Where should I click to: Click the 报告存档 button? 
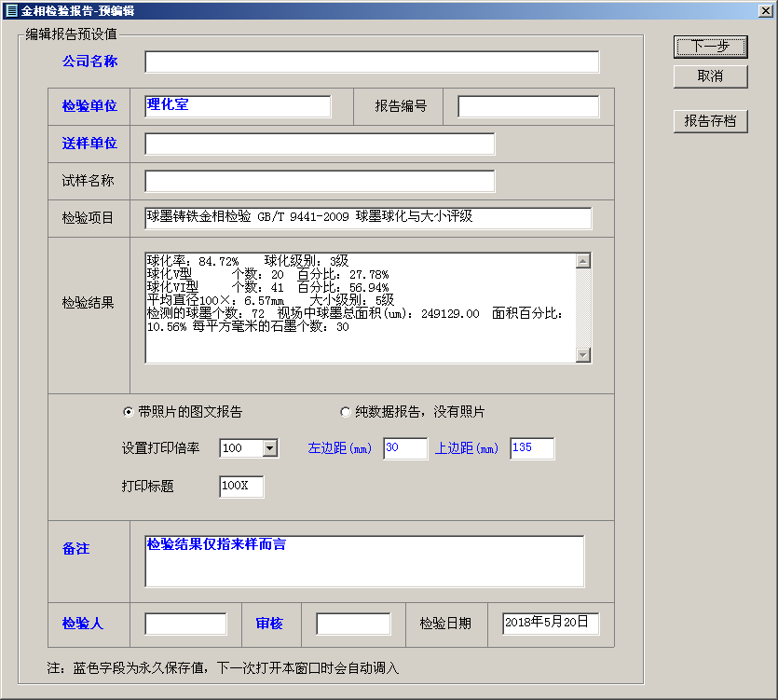(x=710, y=121)
